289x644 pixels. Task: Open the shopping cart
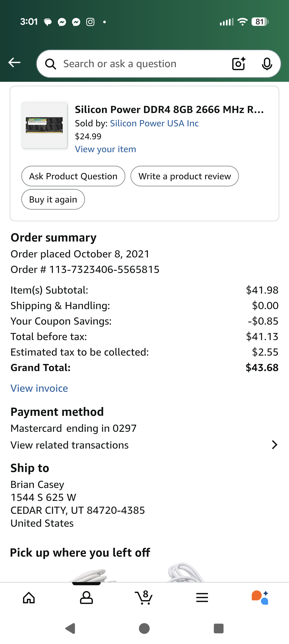coord(144,598)
